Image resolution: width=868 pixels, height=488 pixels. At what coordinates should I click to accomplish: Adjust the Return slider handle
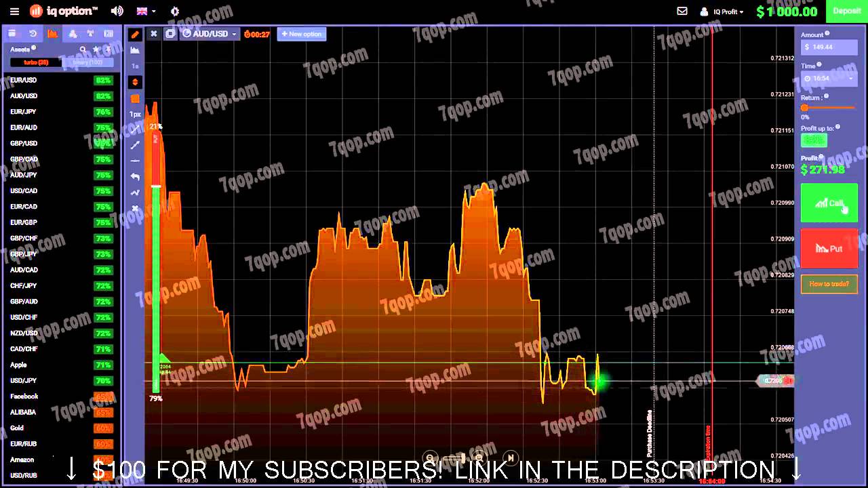[804, 108]
